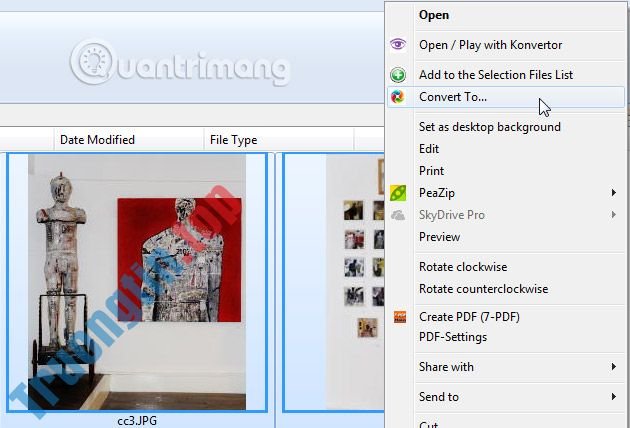Select Open / Play with Konvertor
Image resolution: width=630 pixels, height=428 pixels.
[x=490, y=45]
